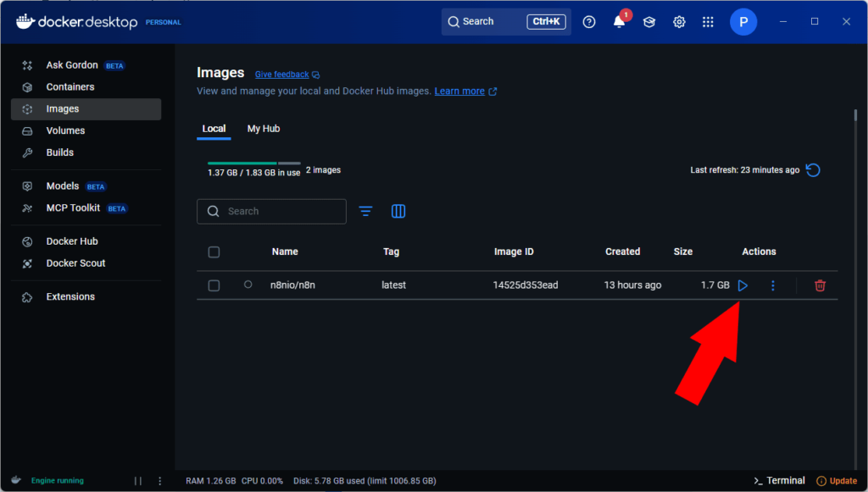The width and height of the screenshot is (868, 492).
Task: Open the Learn more link
Action: [459, 91]
